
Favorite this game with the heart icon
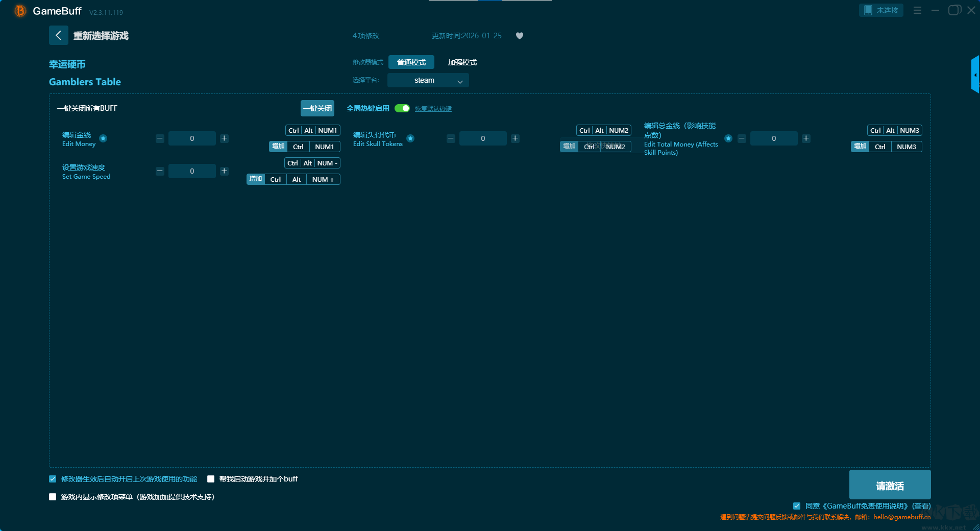tap(520, 36)
